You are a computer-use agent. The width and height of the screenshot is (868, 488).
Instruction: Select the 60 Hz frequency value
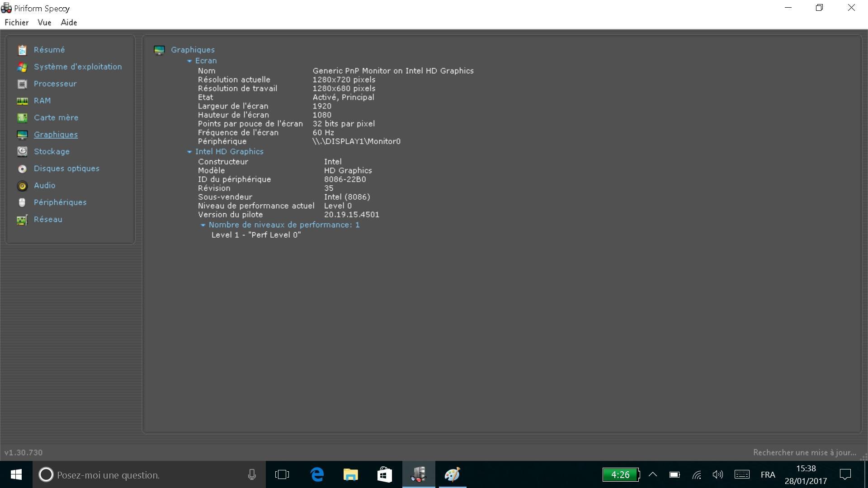coord(323,132)
